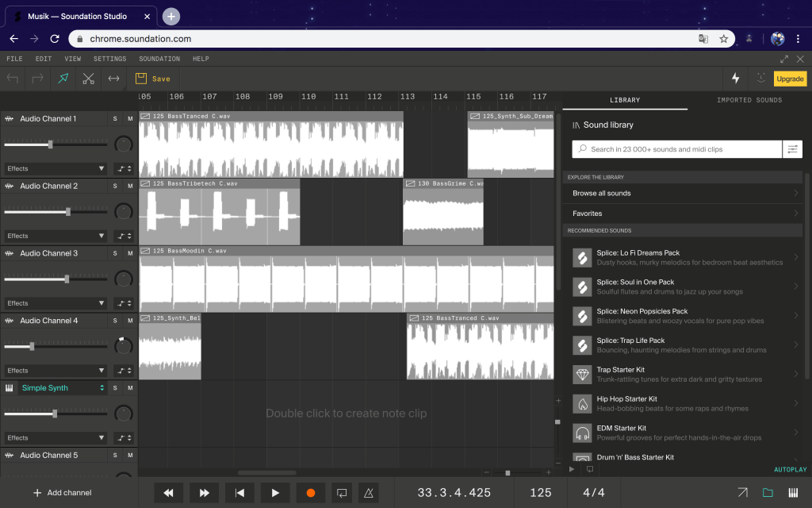This screenshot has height=508, width=812.
Task: Click the rewind button
Action: click(x=168, y=493)
